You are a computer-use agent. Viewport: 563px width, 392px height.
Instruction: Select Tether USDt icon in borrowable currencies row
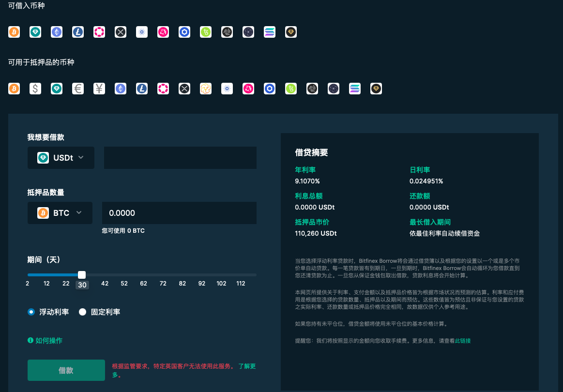[35, 32]
